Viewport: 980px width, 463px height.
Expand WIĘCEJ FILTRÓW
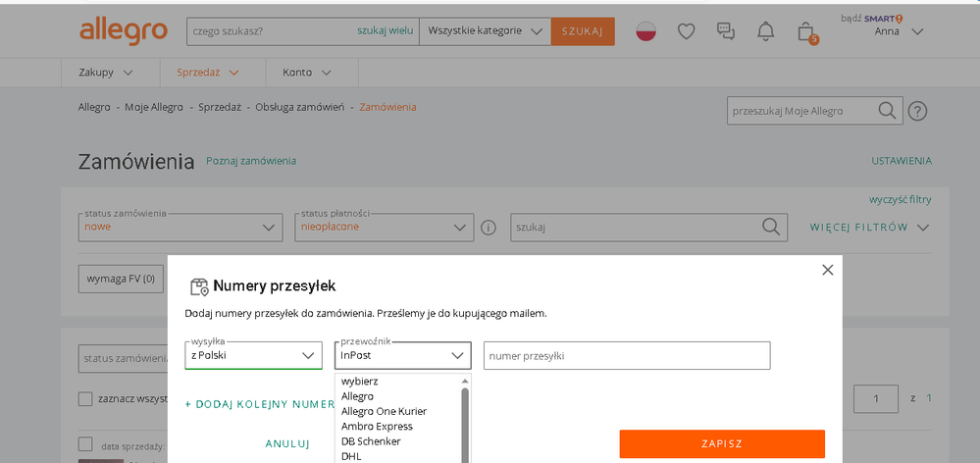[x=869, y=228]
